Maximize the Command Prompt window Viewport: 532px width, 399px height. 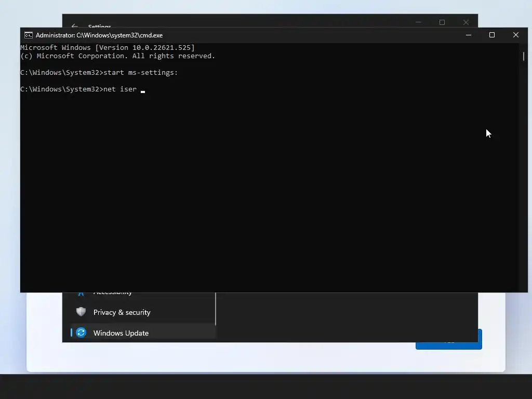tap(492, 35)
